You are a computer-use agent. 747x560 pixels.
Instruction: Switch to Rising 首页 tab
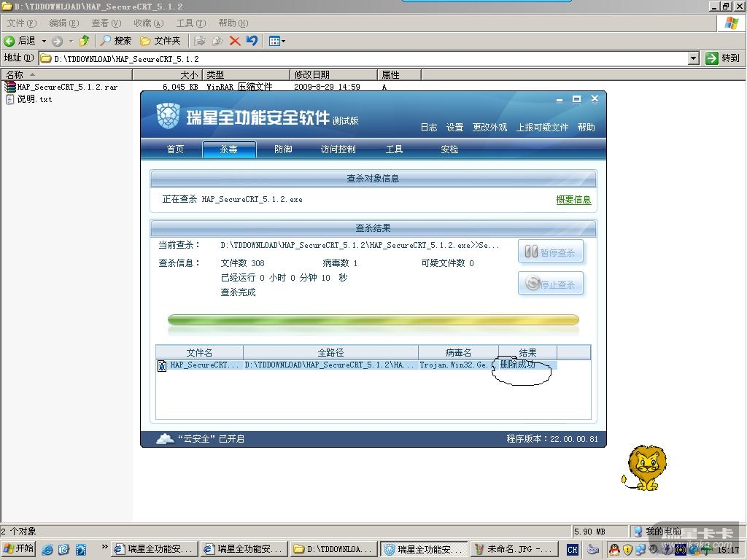click(x=175, y=149)
